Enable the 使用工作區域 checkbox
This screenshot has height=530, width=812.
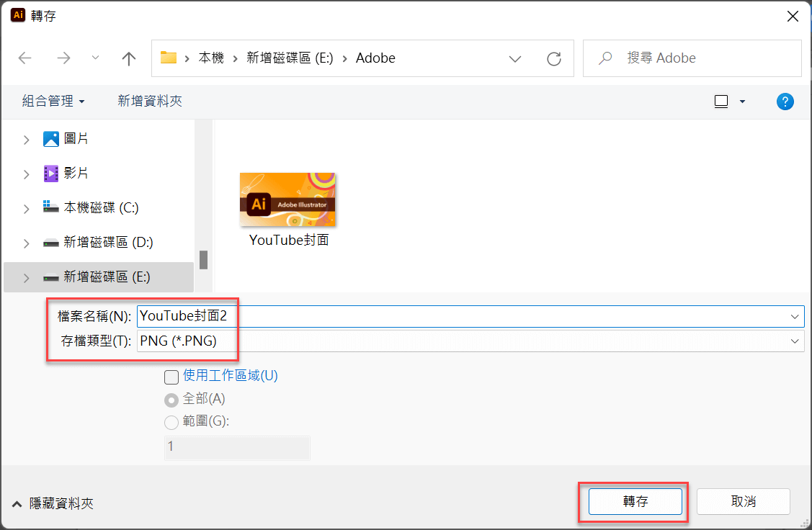pos(171,377)
